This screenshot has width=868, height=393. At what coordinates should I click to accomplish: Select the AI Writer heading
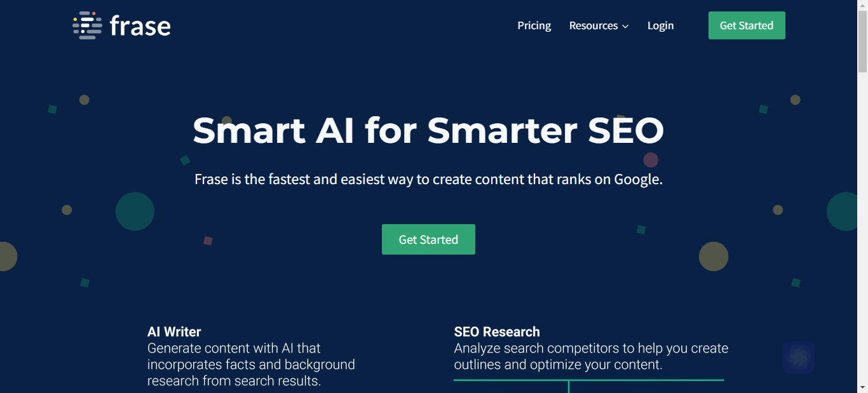(x=174, y=331)
